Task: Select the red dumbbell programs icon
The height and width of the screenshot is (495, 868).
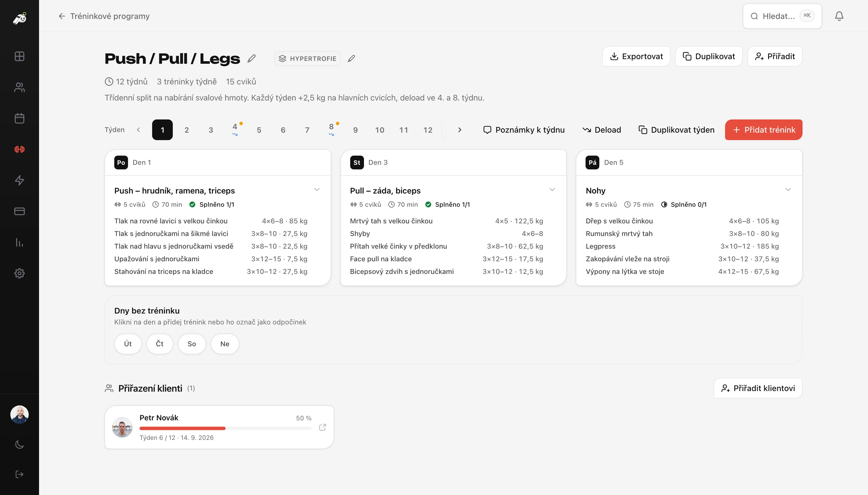Action: (x=19, y=149)
